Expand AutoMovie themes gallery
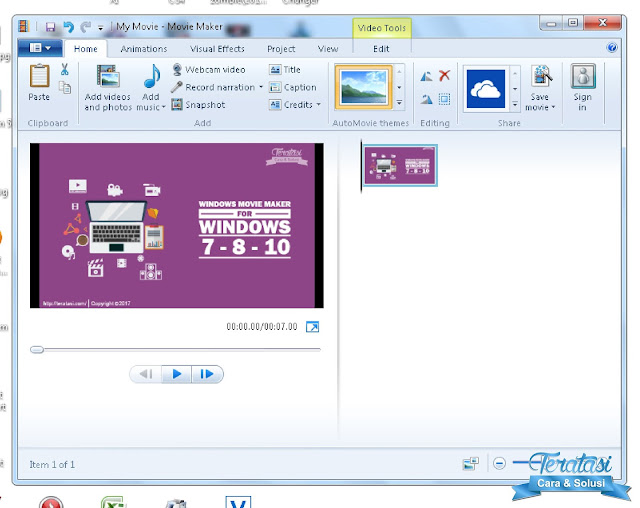Image resolution: width=640 pixels, height=508 pixels. (399, 103)
